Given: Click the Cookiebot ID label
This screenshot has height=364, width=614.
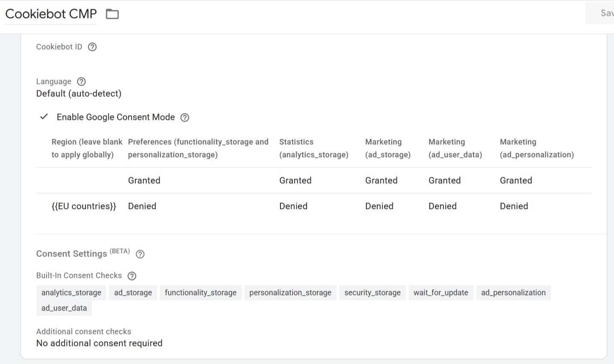Looking at the screenshot, I should pyautogui.click(x=59, y=47).
